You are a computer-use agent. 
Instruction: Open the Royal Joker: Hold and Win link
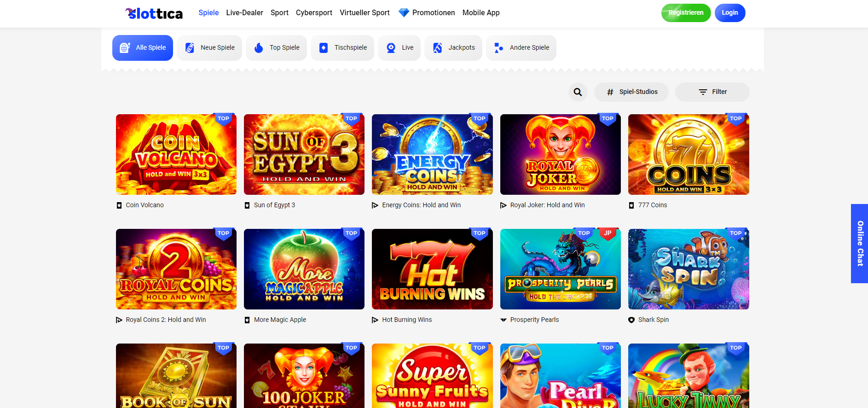(x=548, y=205)
